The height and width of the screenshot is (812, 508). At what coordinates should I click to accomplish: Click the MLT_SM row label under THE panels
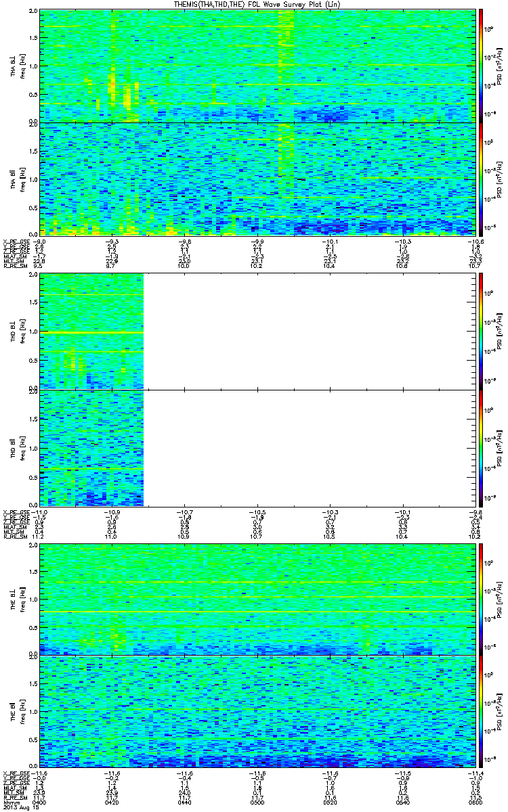[x=12, y=792]
